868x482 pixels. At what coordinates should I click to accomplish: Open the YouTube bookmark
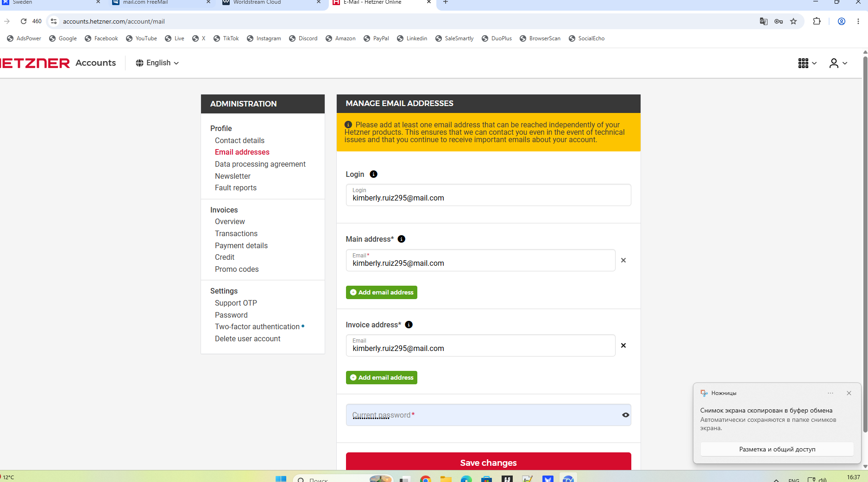(x=141, y=38)
